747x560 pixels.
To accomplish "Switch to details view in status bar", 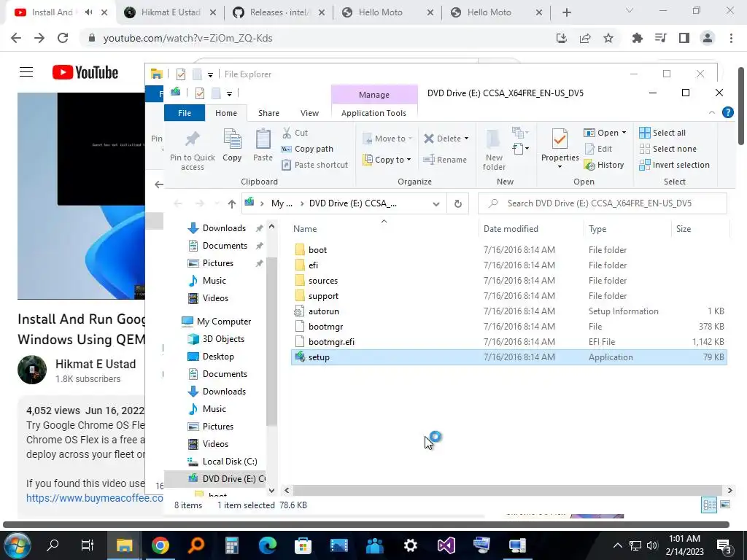I will coord(709,505).
